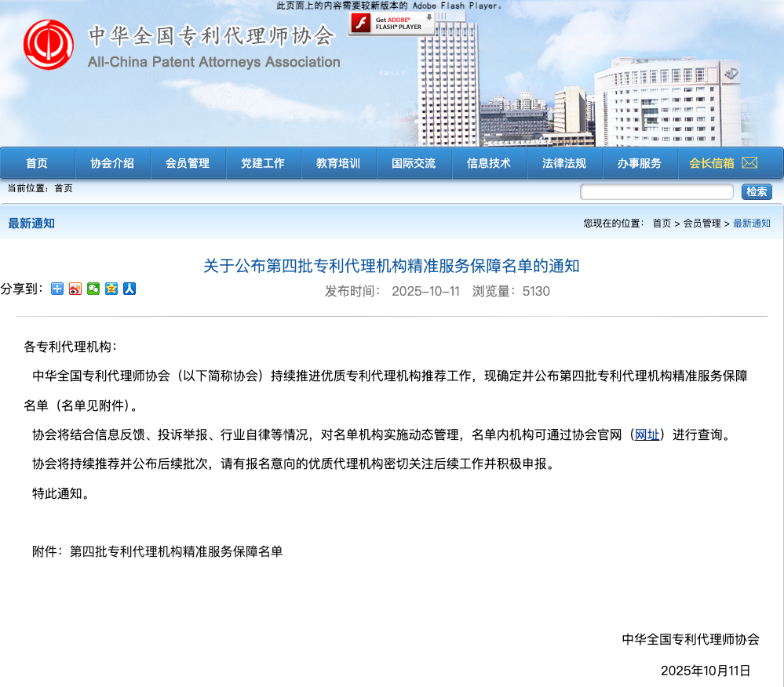Go to 会员管理 in navigation bar

(x=188, y=163)
